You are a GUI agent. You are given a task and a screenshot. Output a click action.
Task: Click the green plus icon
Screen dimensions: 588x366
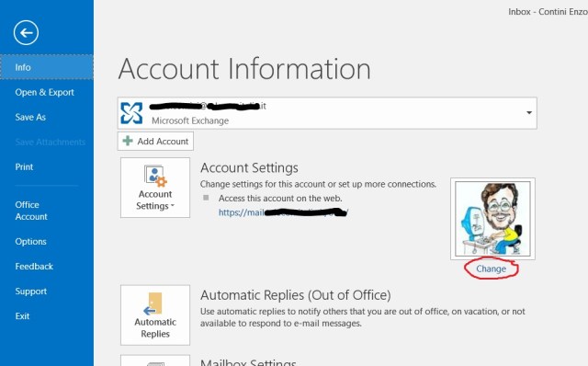tap(128, 141)
